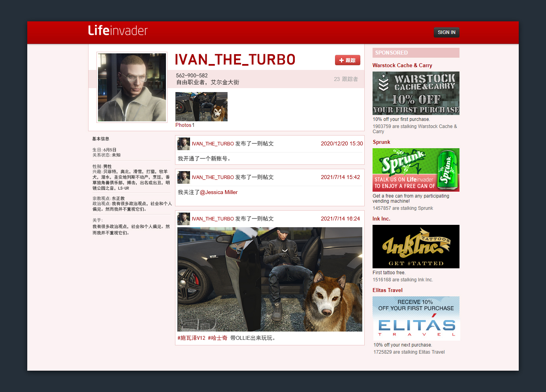Open IVAN_THE_TURBO's profile picture
This screenshot has width=546, height=392.
[132, 87]
